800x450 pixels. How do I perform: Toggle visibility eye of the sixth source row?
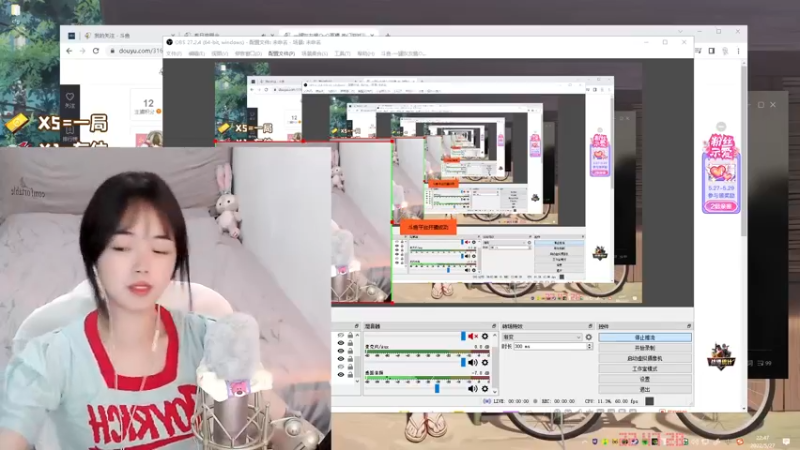pos(341,374)
